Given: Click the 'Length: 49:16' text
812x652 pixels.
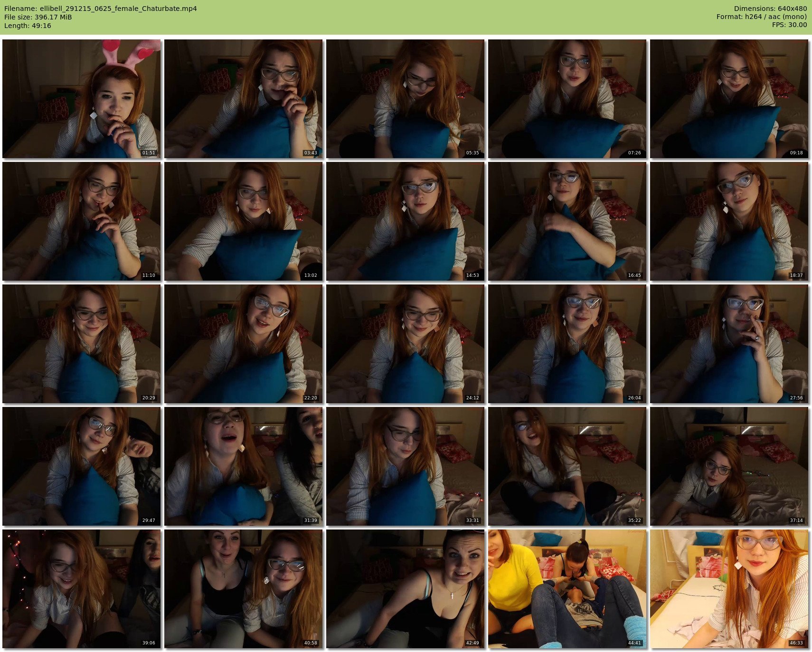Looking at the screenshot, I should [28, 26].
